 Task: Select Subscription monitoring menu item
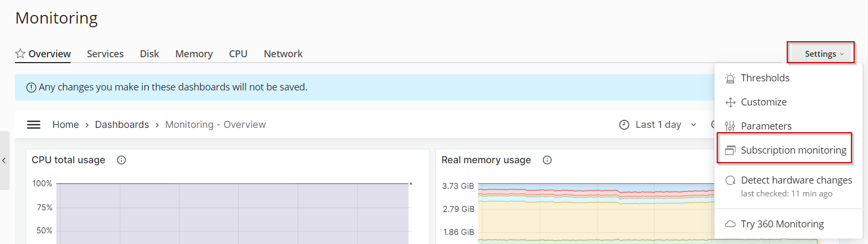pyautogui.click(x=793, y=150)
